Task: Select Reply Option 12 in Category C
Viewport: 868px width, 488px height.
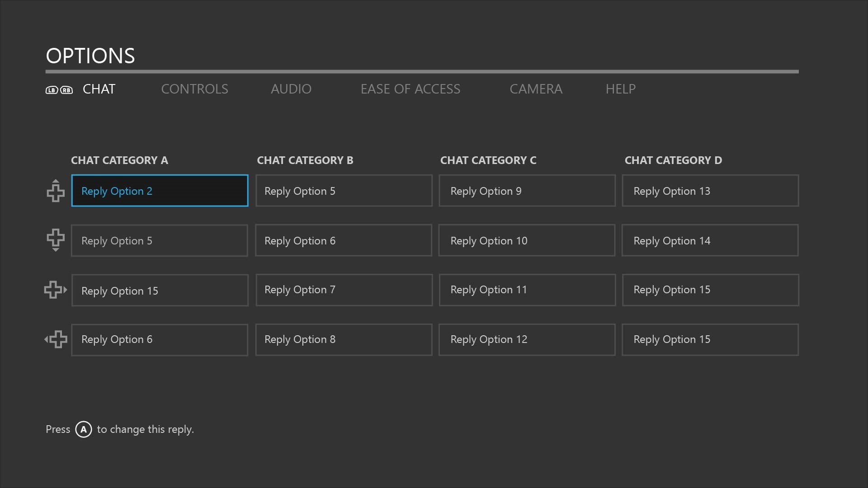Action: click(x=527, y=338)
